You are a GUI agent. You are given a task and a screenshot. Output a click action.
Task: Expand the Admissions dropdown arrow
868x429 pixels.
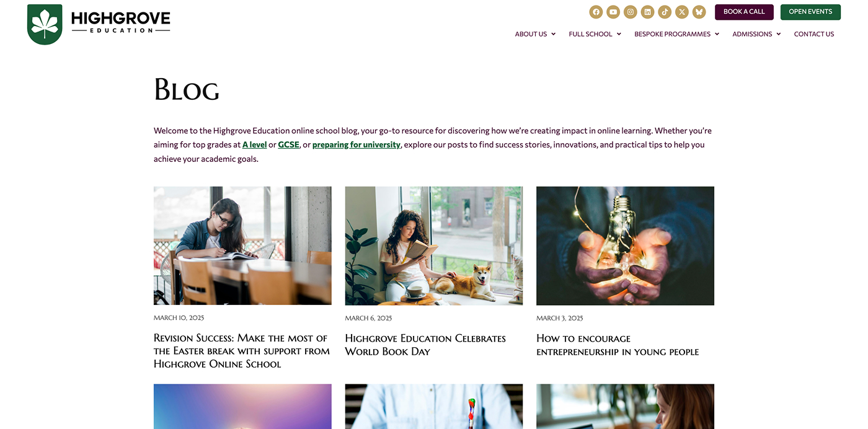click(x=778, y=34)
